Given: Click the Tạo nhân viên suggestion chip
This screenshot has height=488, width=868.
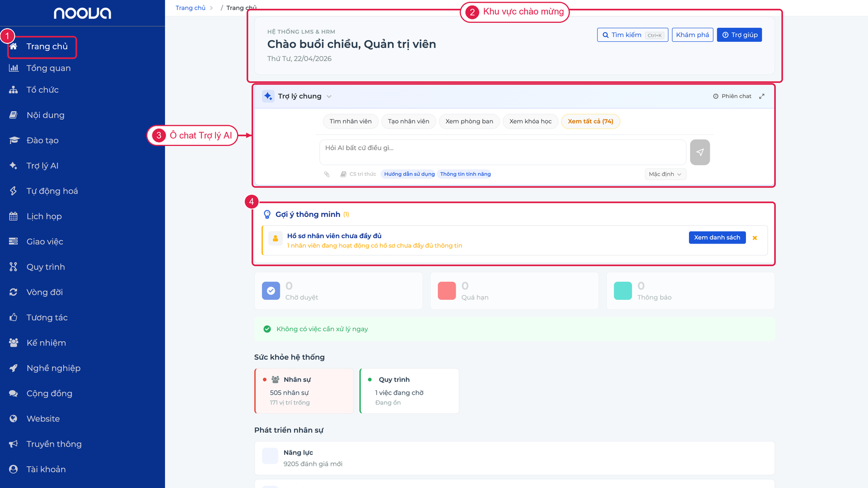Looking at the screenshot, I should coord(409,121).
